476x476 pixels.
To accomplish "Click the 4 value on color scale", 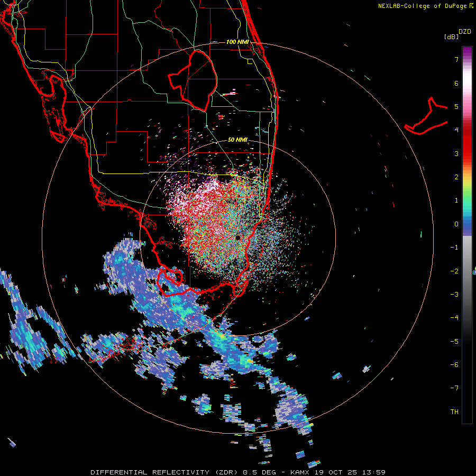I will [456, 130].
